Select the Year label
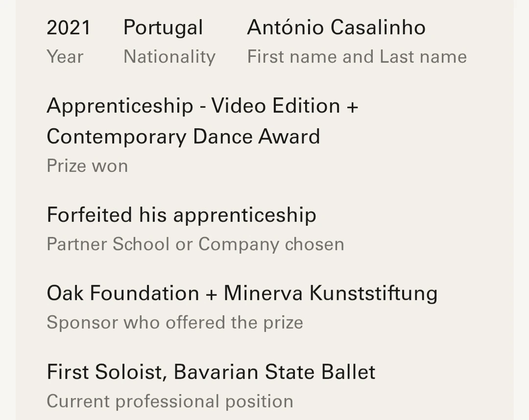This screenshot has width=529, height=420. tap(65, 57)
